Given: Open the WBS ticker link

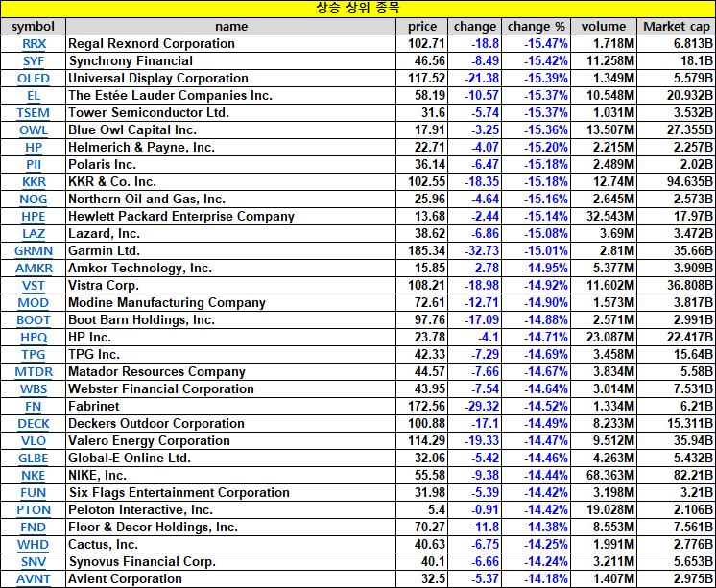Looking at the screenshot, I should tap(34, 389).
